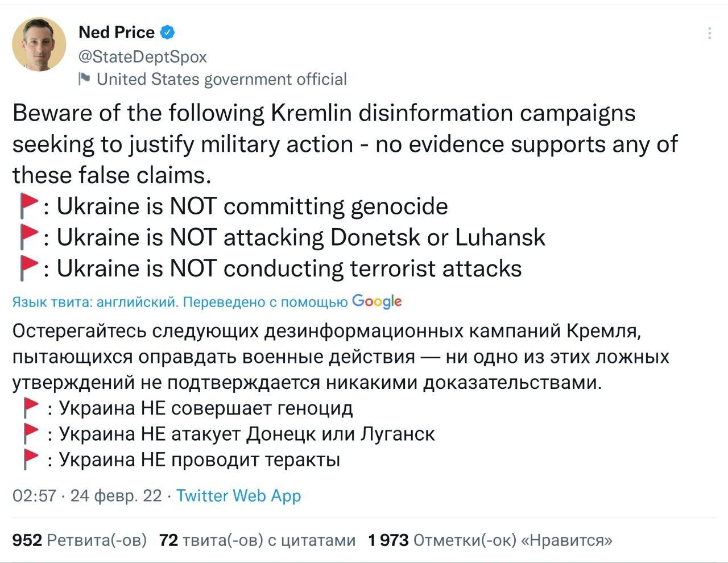
Task: Click red flag before 'НЕ атакует Донецк или Луганск'
Action: 31,434
